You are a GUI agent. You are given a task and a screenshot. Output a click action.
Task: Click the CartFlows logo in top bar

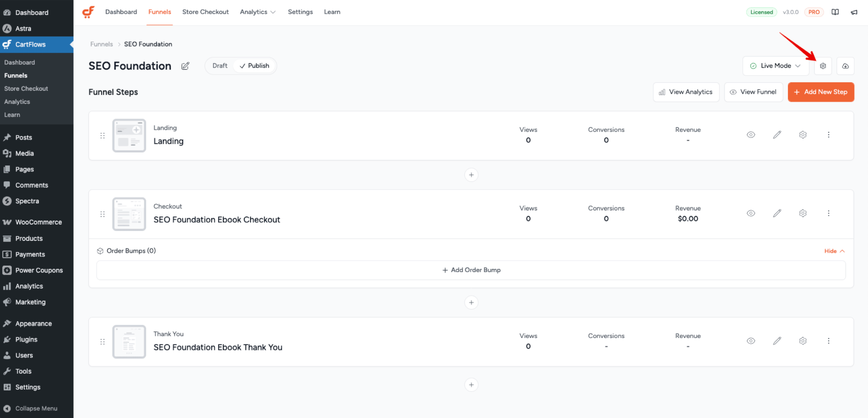point(88,12)
